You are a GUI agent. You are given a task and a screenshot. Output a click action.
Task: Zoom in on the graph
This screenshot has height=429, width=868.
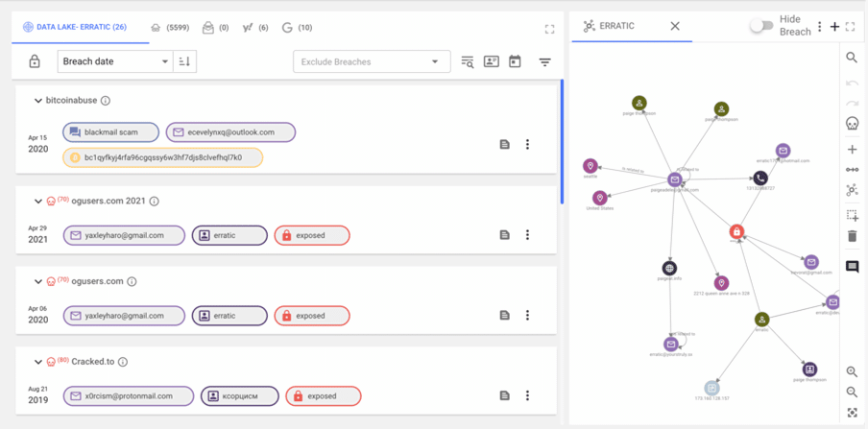852,372
